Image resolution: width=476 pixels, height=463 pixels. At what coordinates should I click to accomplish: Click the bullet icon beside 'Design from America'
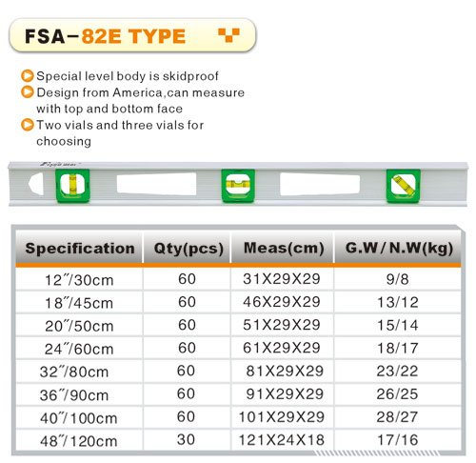point(28,92)
